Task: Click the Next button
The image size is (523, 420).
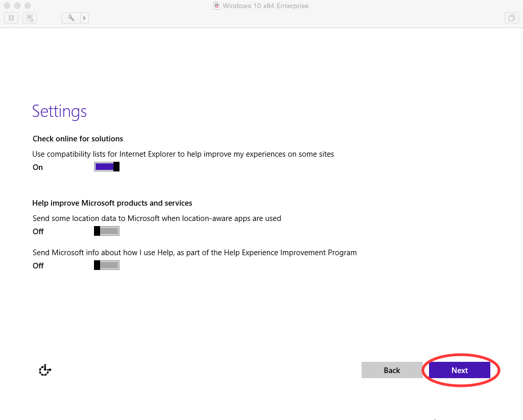Action: click(x=460, y=370)
